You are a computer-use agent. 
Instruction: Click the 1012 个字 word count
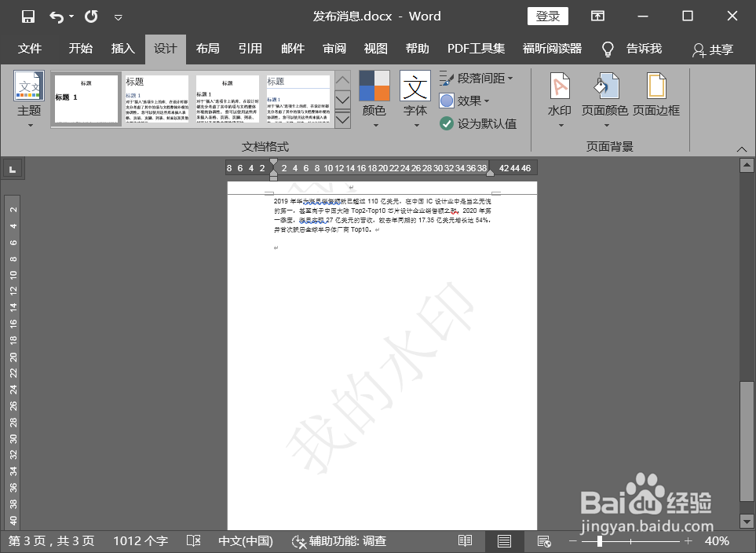coord(141,541)
